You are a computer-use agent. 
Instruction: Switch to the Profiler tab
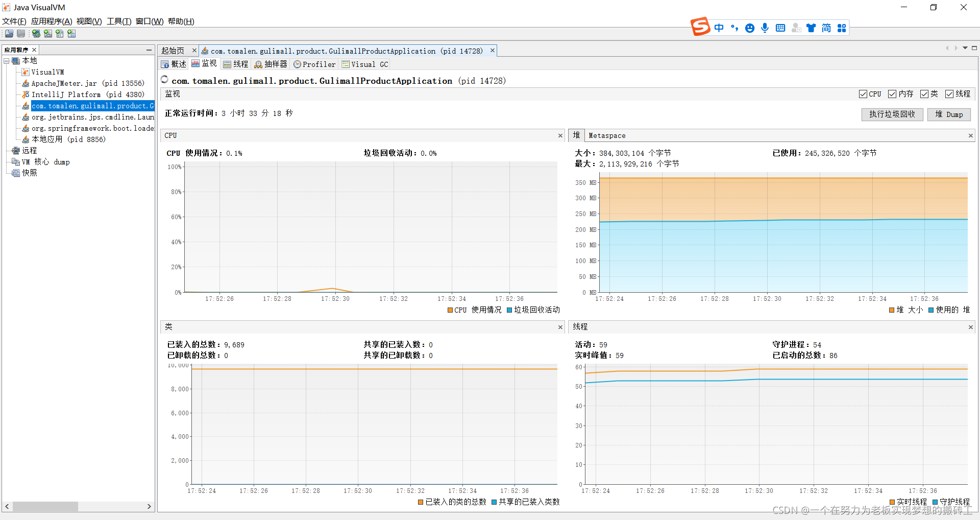coord(314,64)
